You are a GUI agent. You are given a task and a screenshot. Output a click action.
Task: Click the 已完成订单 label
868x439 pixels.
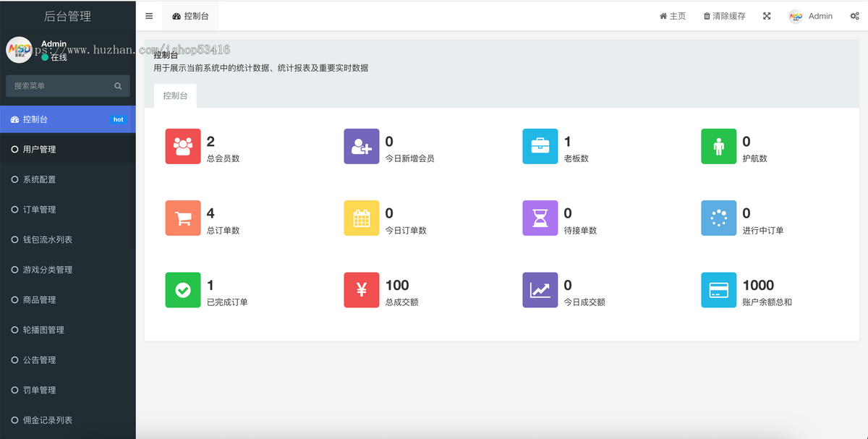tap(227, 302)
